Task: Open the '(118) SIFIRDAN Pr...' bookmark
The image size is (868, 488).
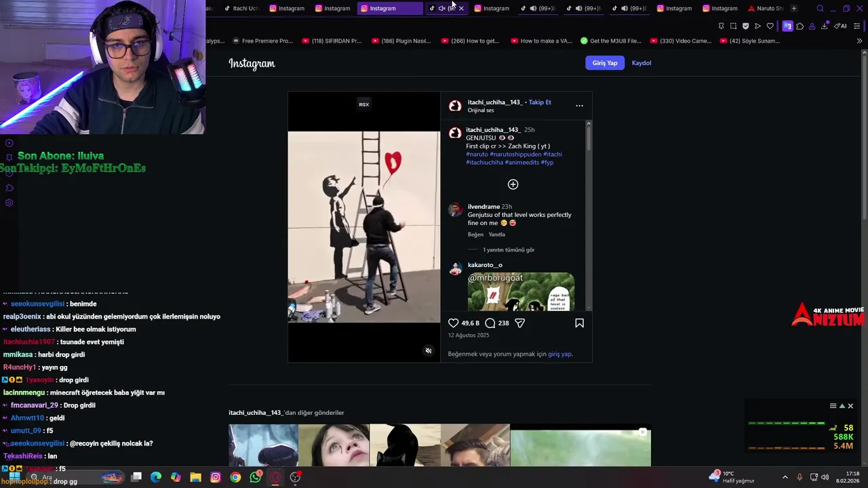Action: 332,41
